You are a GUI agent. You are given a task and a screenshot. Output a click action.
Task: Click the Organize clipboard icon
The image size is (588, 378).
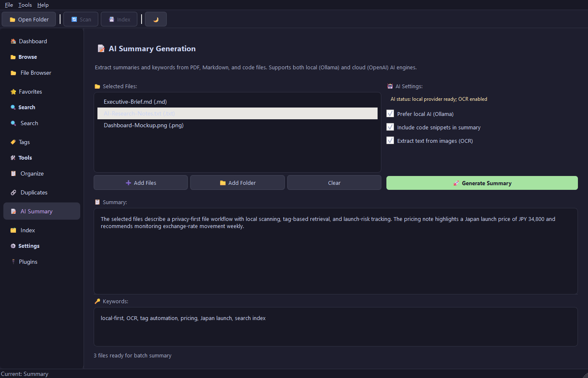tap(13, 173)
